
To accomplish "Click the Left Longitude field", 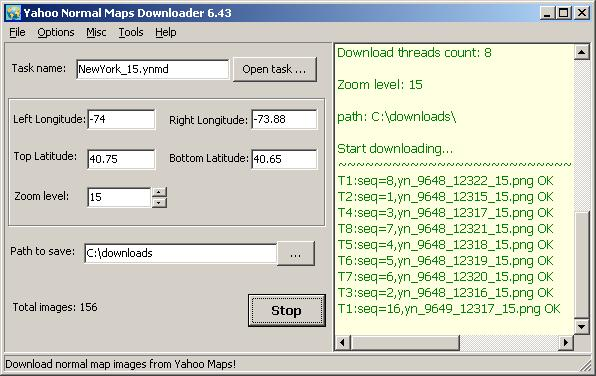I will pyautogui.click(x=121, y=119).
